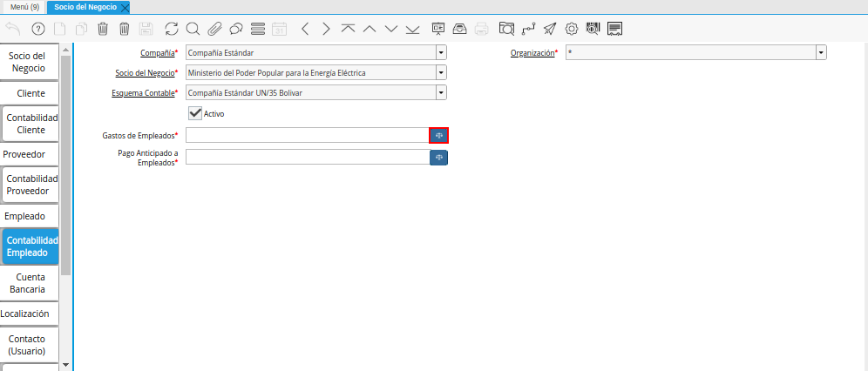Go to last record icon
Screen dimensions: 868x371
tap(412, 29)
